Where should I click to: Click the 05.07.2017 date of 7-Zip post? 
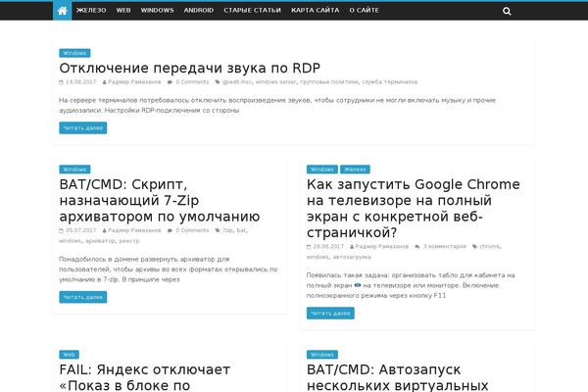81,230
